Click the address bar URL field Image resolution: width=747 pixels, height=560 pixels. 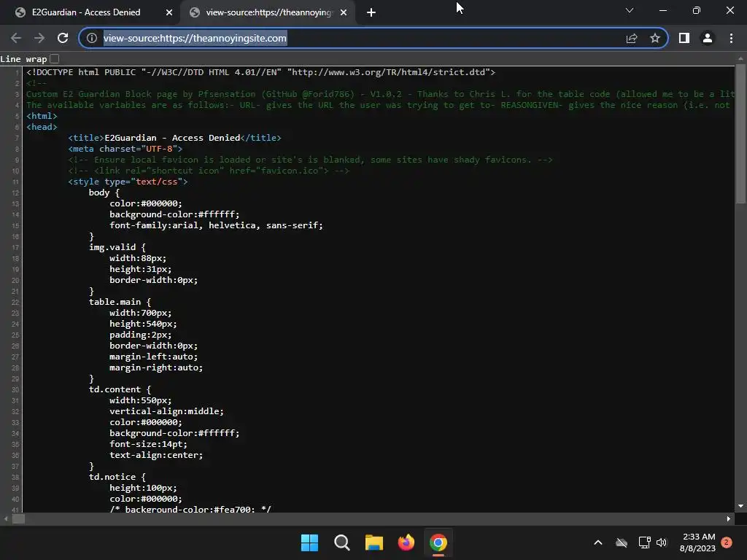362,38
